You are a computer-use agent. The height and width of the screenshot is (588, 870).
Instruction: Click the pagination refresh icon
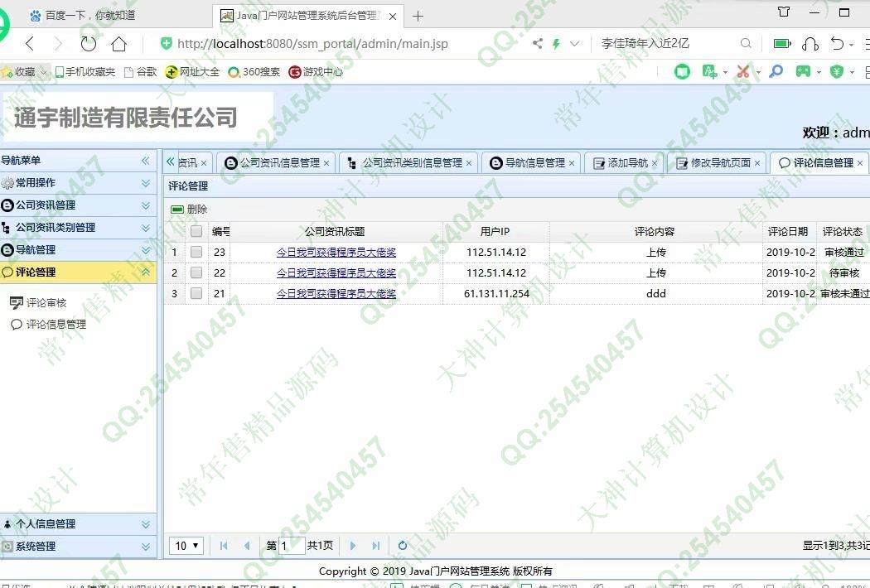(x=403, y=546)
